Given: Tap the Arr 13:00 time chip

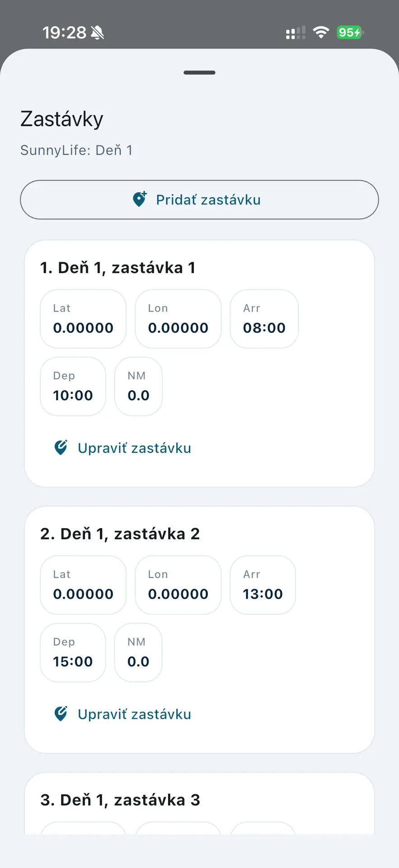Looking at the screenshot, I should click(x=263, y=585).
